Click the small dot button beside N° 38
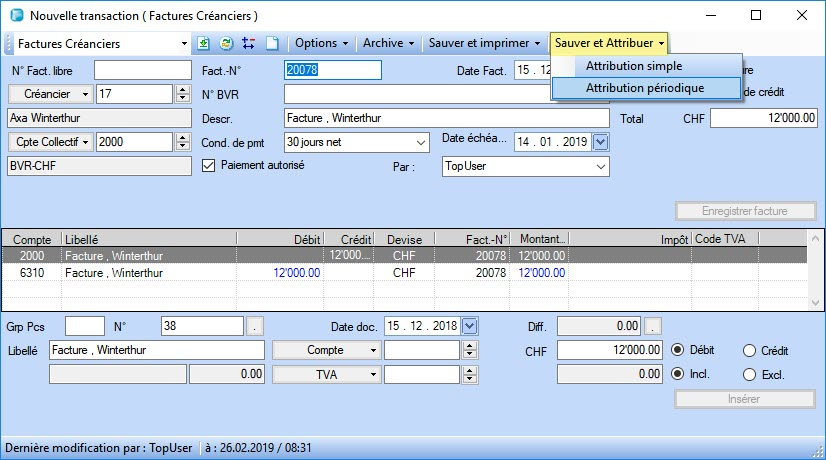Screen dimensions: 826x460 (255, 326)
